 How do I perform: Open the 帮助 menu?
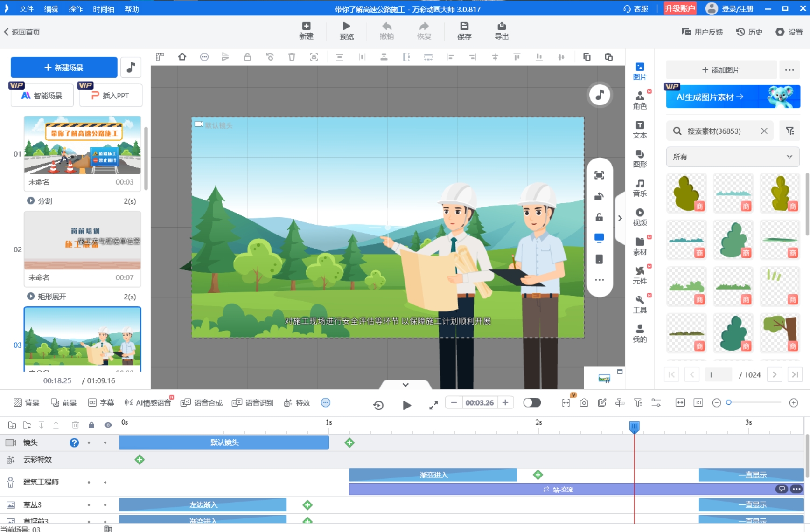pyautogui.click(x=132, y=9)
